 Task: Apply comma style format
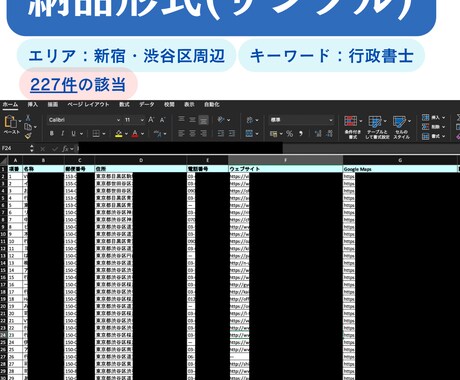click(x=301, y=134)
